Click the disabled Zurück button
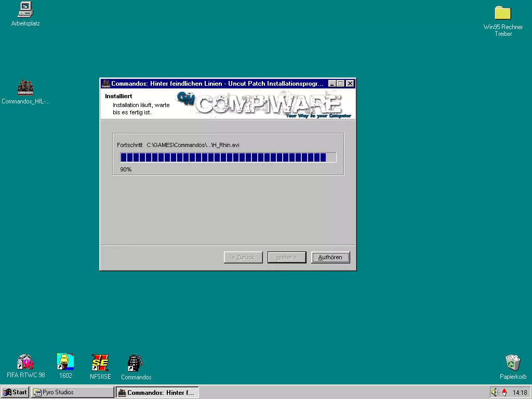Image resolution: width=532 pixels, height=399 pixels. point(243,257)
